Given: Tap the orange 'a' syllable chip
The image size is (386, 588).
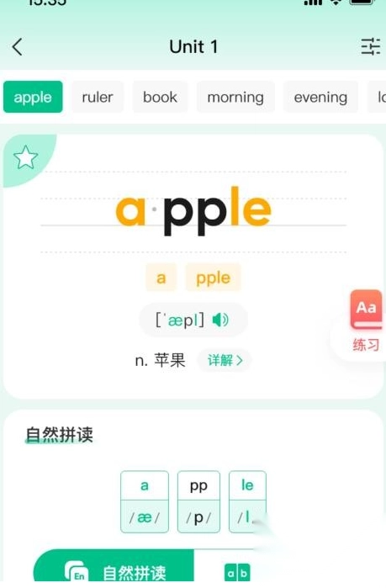Looking at the screenshot, I should click(161, 278).
